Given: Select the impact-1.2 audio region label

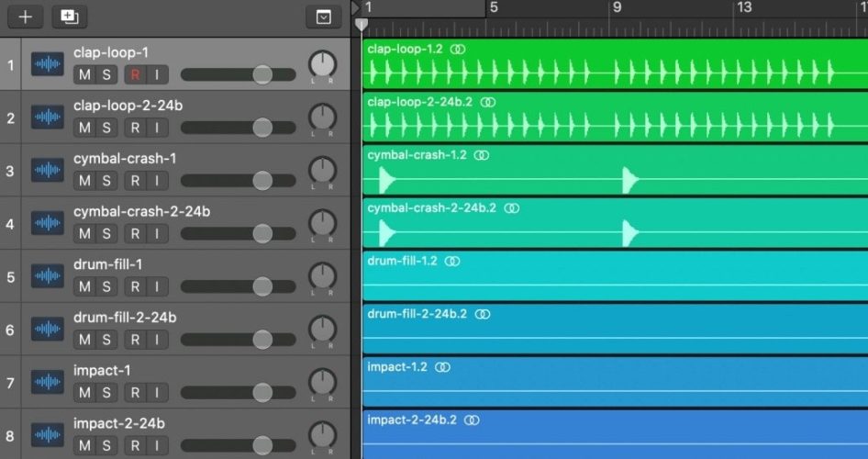Looking at the screenshot, I should 397,366.
